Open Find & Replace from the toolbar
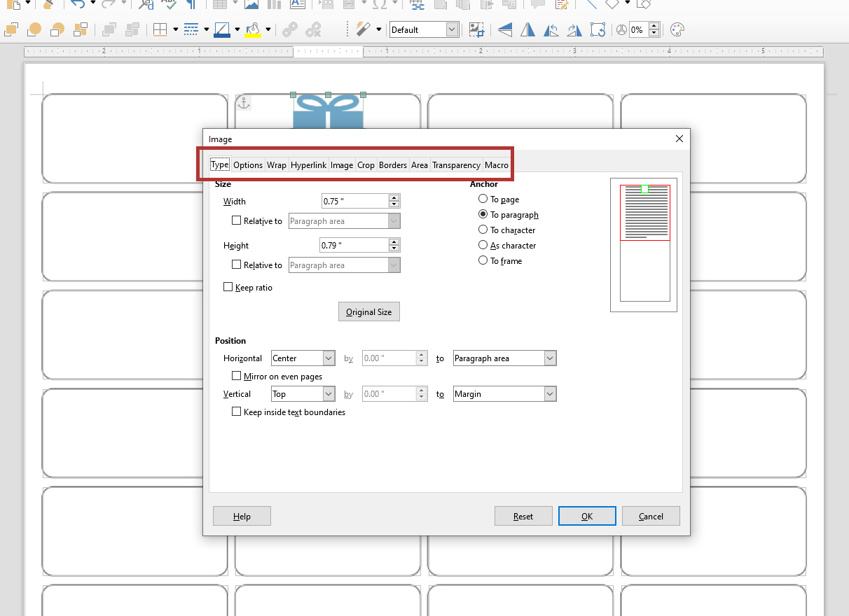This screenshot has height=616, width=849. 146,5
